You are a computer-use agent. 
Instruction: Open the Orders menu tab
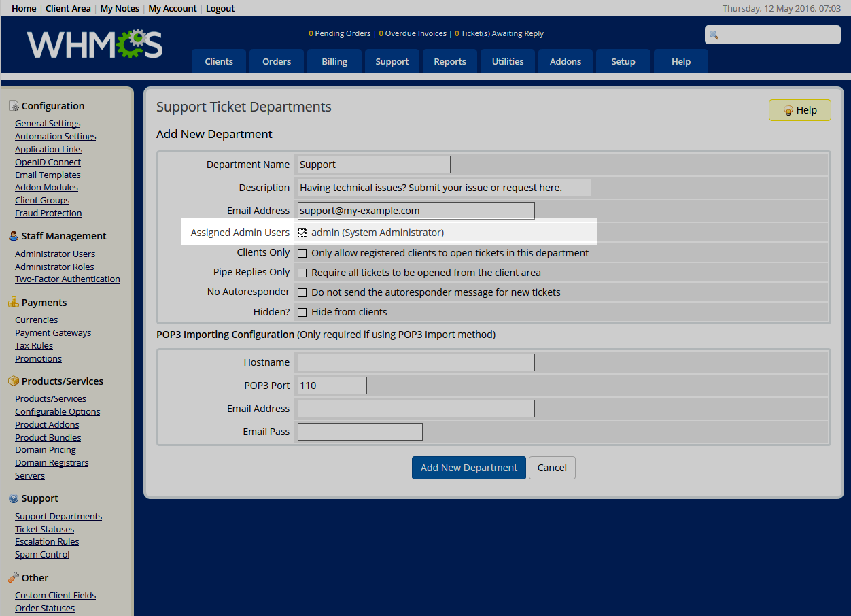[277, 61]
